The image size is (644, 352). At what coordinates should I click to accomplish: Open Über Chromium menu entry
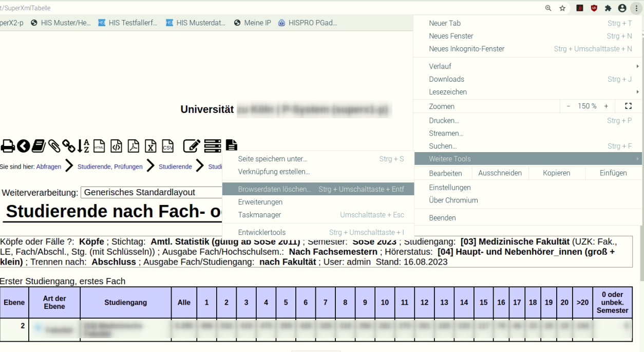[x=528, y=200]
